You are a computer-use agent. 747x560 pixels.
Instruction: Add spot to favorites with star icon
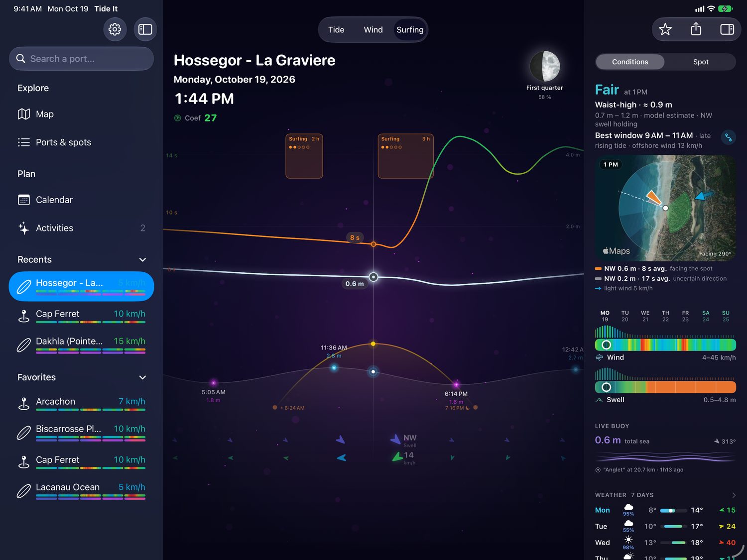(665, 29)
